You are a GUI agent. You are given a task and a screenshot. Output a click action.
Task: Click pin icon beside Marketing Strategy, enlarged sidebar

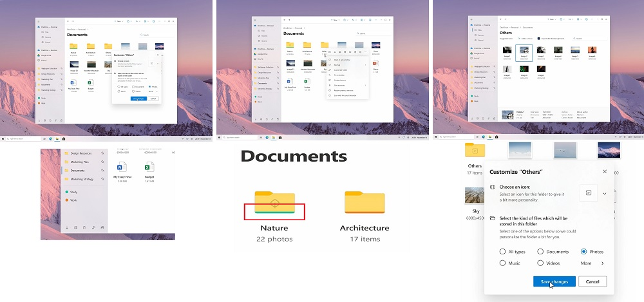102,179
